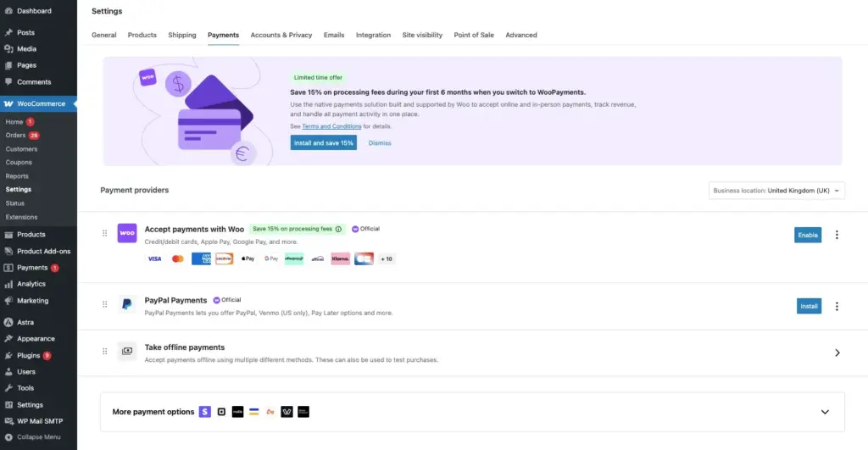
Task: Dismiss the limited time offer banner
Action: coord(380,143)
